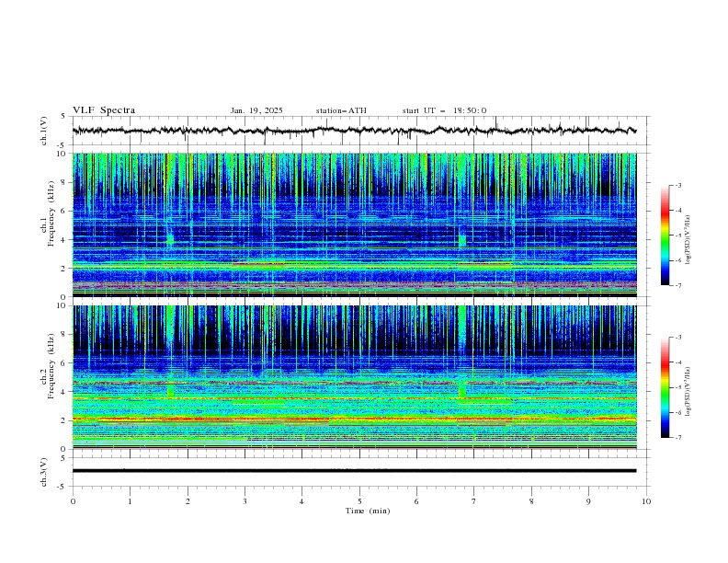Click time axis tick label "5"
Screen dimensions: 728x563
359,501
